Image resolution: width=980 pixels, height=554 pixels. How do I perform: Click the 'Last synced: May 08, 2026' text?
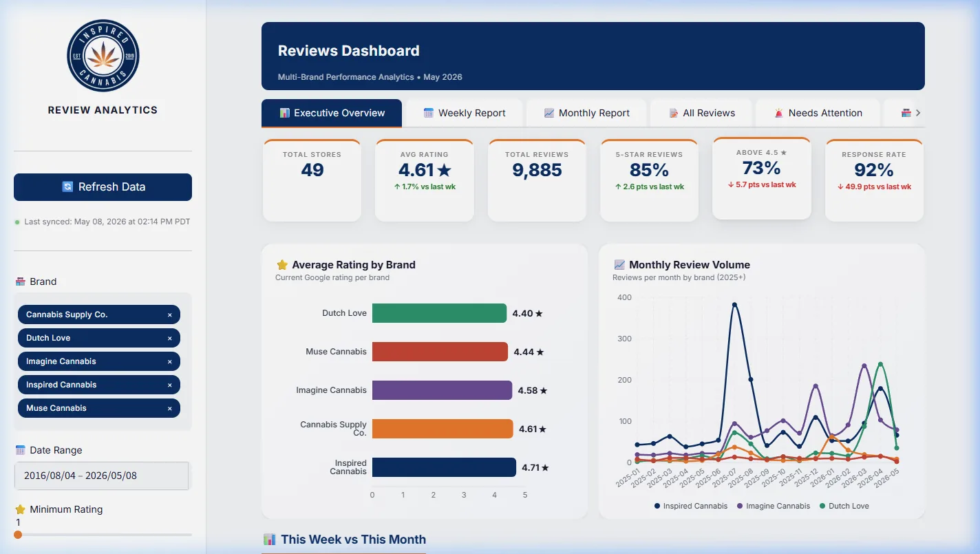[107, 222]
